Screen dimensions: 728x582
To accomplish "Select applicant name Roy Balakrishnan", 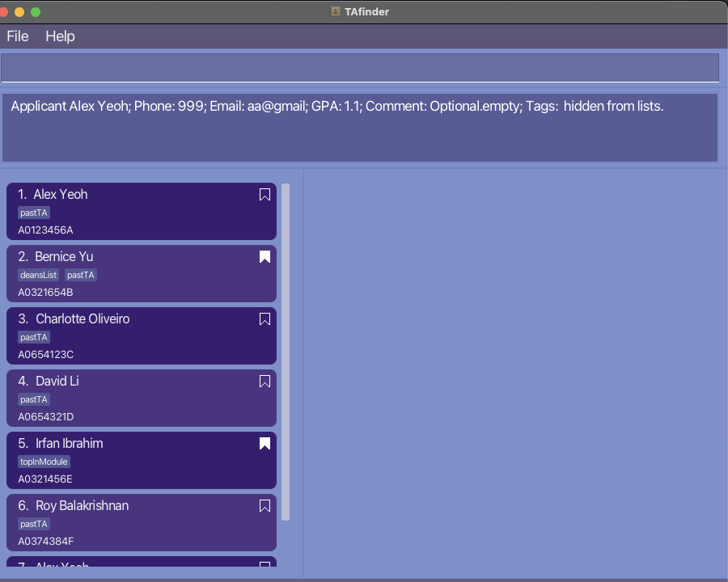I will 83,505.
